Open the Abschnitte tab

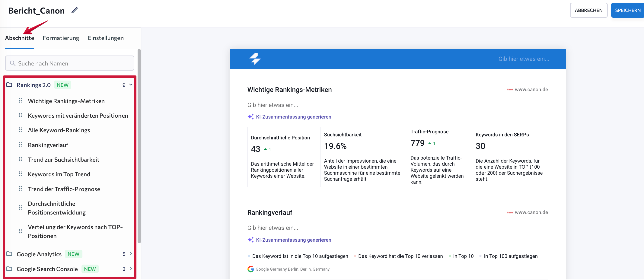tap(20, 38)
